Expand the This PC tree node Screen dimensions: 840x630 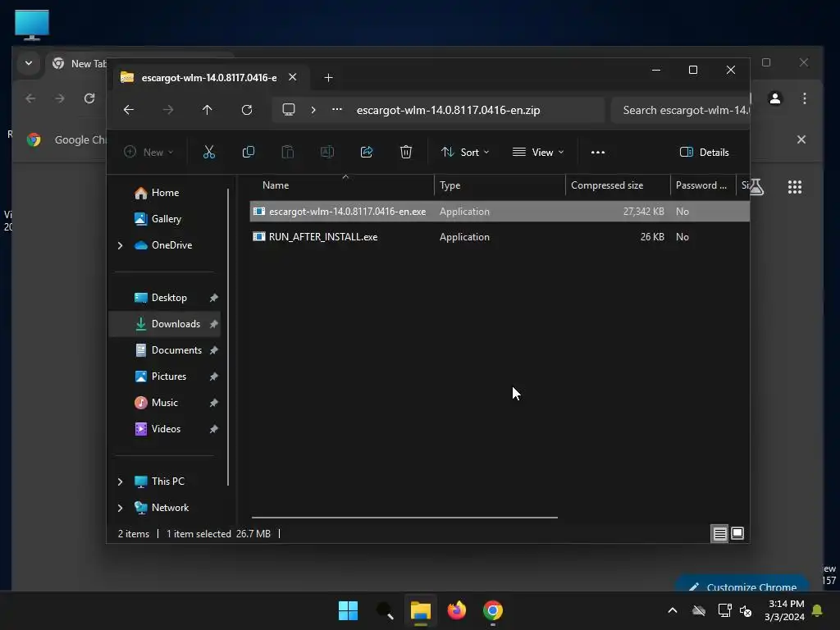point(120,482)
